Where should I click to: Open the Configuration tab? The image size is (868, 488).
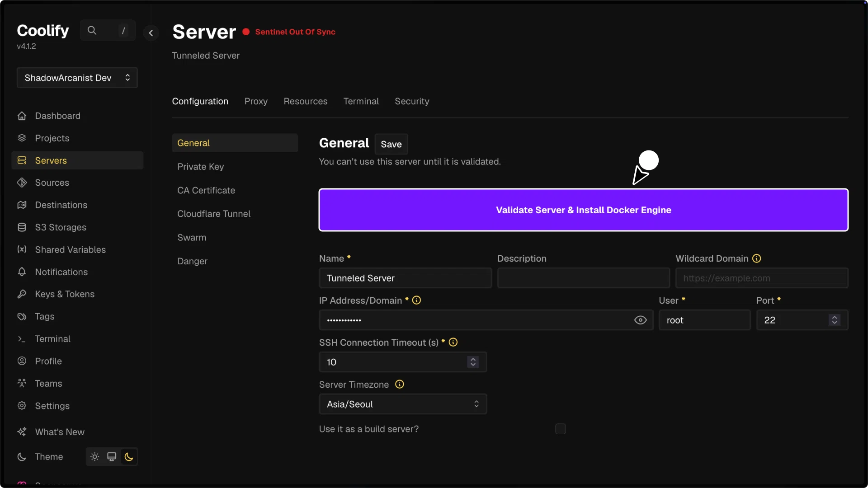coord(200,101)
